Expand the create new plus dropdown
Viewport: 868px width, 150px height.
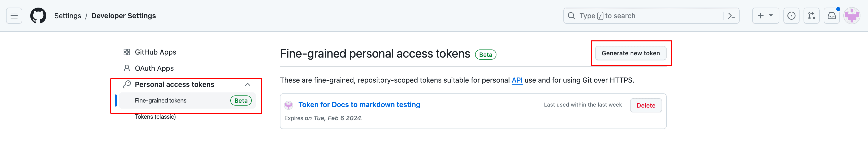click(x=766, y=16)
